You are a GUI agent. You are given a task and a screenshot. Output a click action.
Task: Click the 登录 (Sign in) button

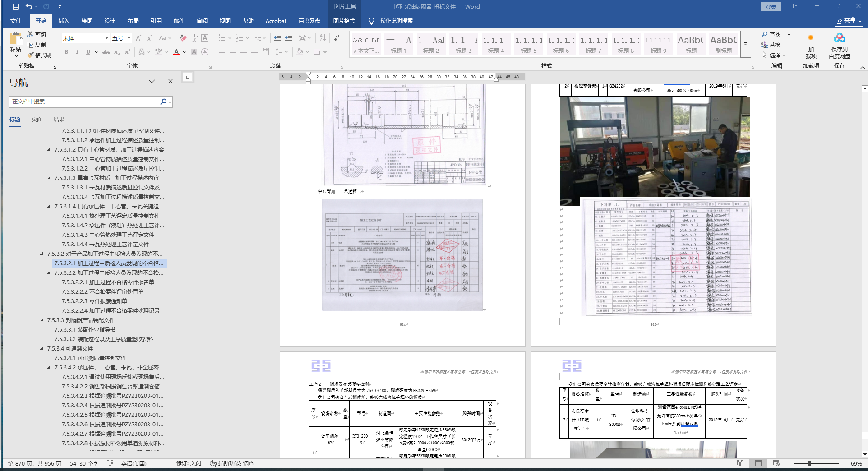coord(771,7)
